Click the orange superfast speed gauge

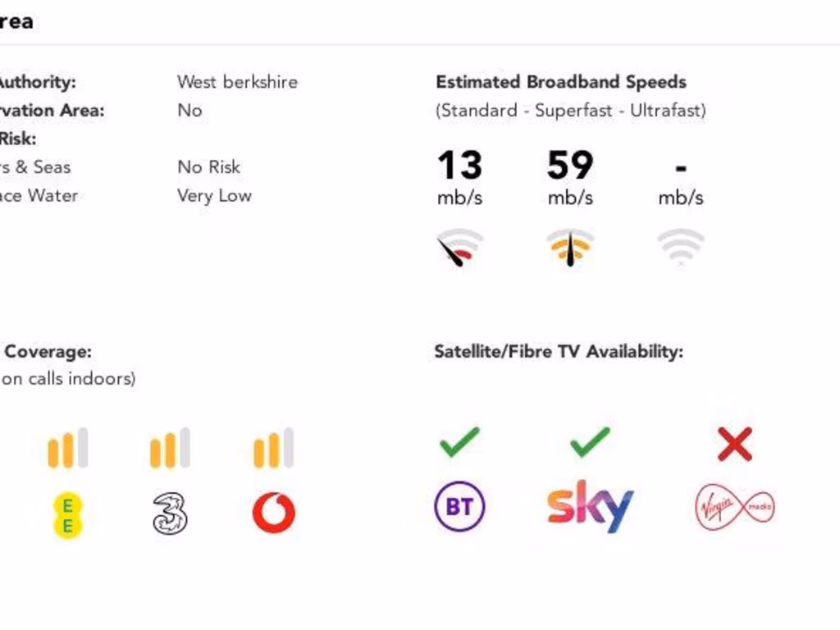570,248
